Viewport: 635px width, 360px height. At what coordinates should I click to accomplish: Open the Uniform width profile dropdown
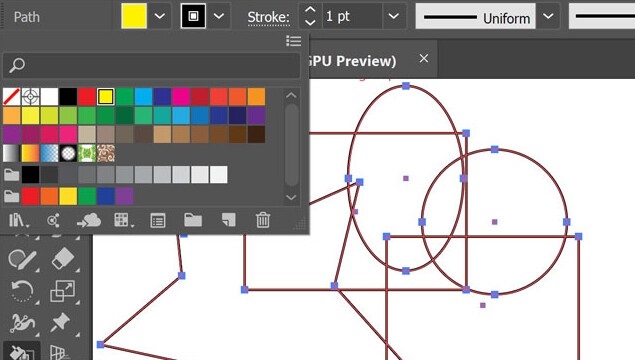click(548, 16)
